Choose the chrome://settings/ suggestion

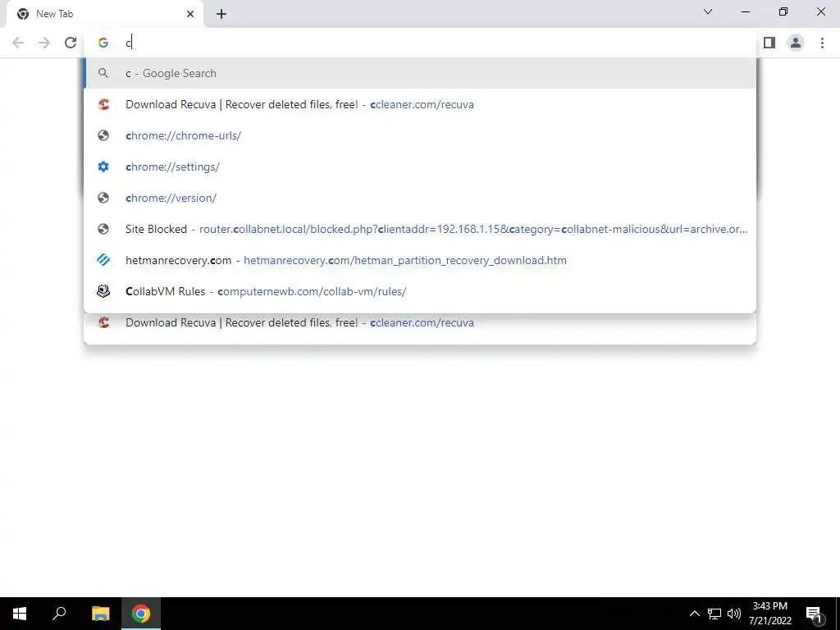(x=420, y=167)
